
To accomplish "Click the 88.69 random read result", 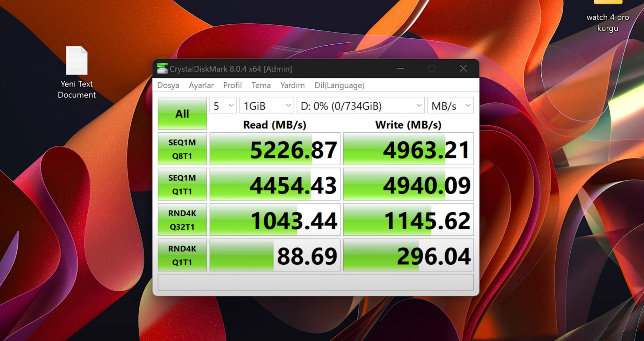I will point(275,255).
